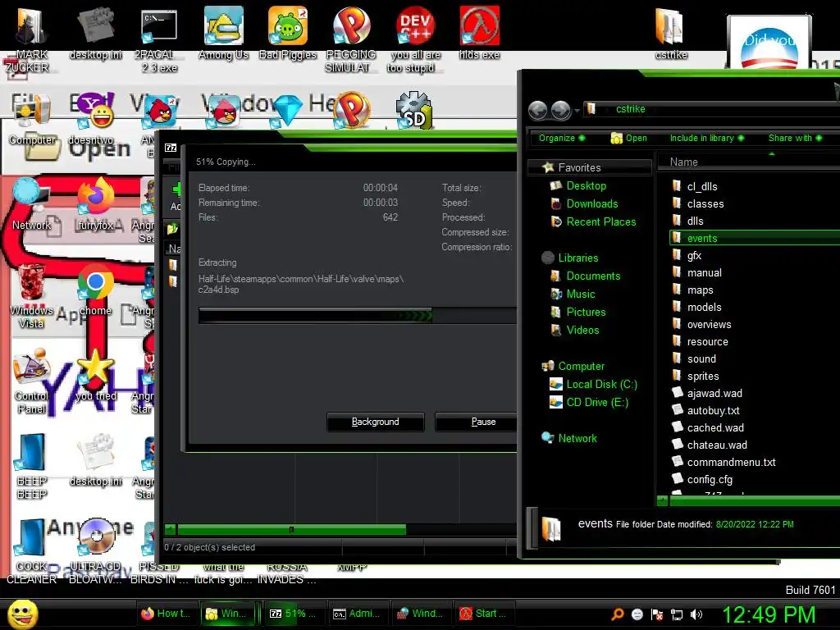Switch to the 'Win...' Explorer taskbar item

[x=226, y=614]
